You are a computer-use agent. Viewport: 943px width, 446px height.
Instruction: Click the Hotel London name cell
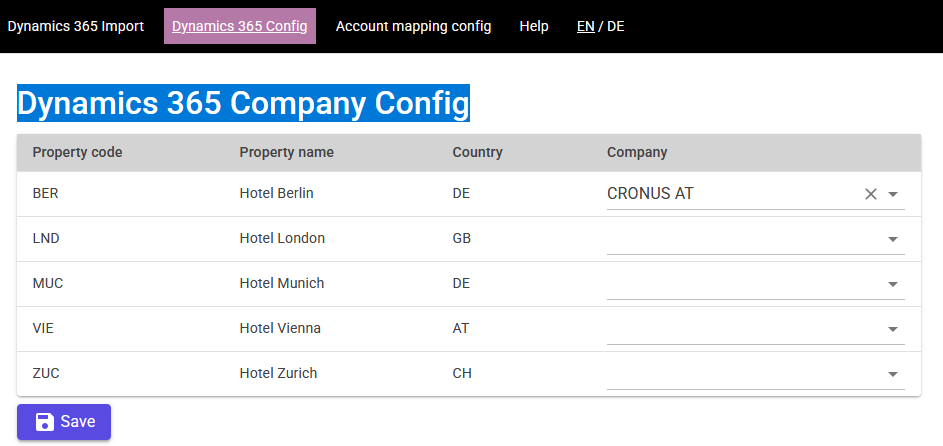282,239
